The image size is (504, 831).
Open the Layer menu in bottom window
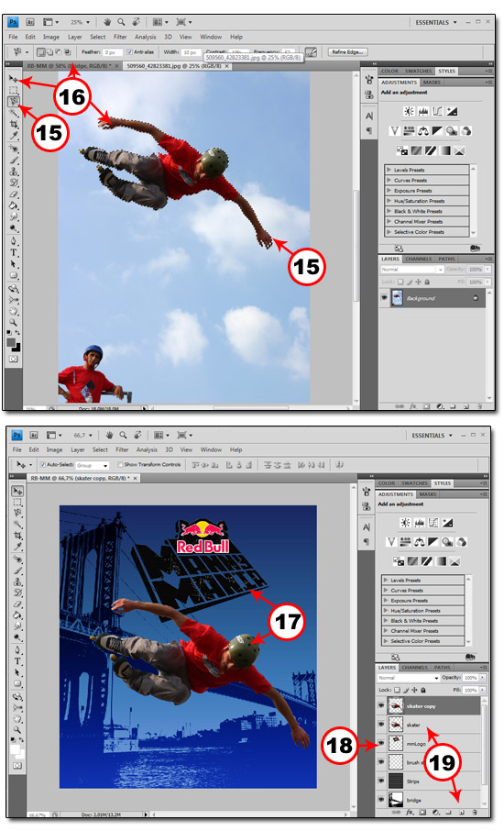pos(78,449)
